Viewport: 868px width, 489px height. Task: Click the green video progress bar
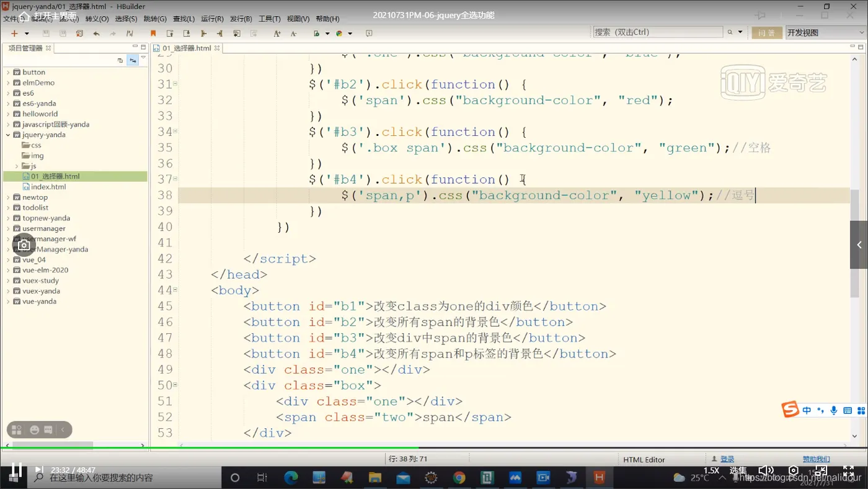click(248, 447)
